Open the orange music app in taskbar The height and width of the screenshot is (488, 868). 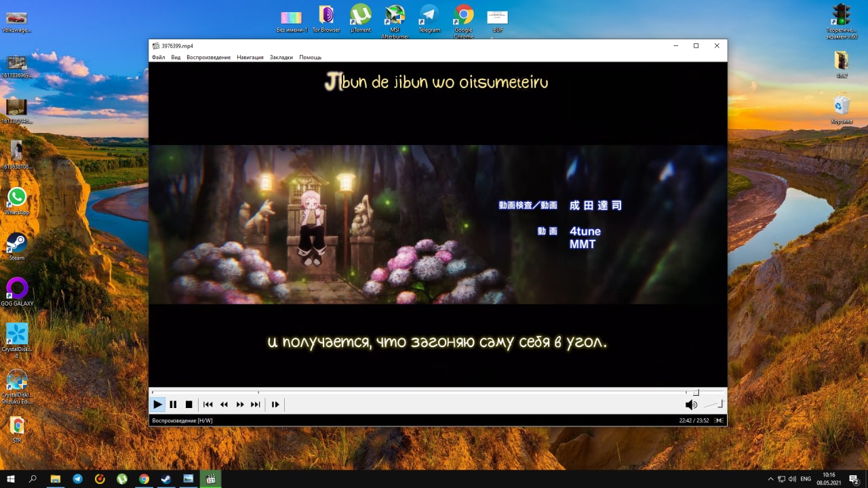coord(100,479)
